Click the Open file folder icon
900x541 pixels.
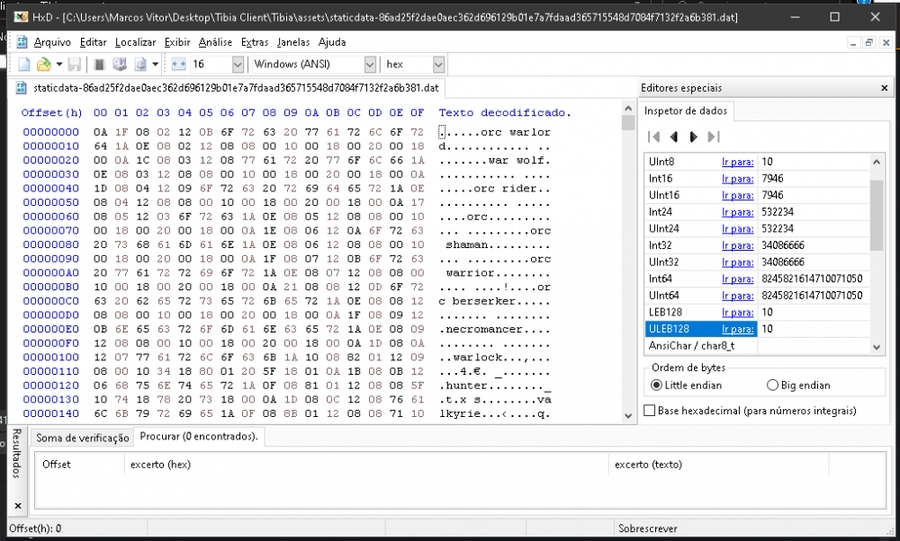click(43, 64)
